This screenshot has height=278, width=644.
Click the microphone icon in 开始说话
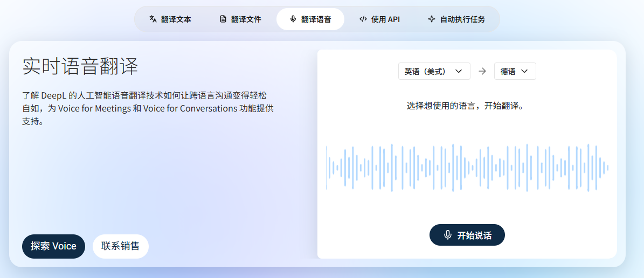[x=448, y=235]
